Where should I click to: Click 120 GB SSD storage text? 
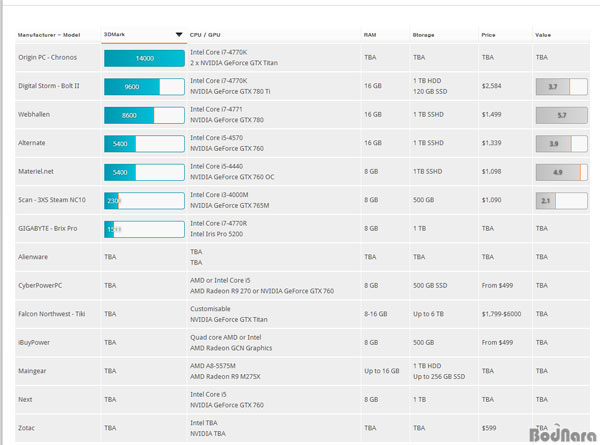pos(430,91)
